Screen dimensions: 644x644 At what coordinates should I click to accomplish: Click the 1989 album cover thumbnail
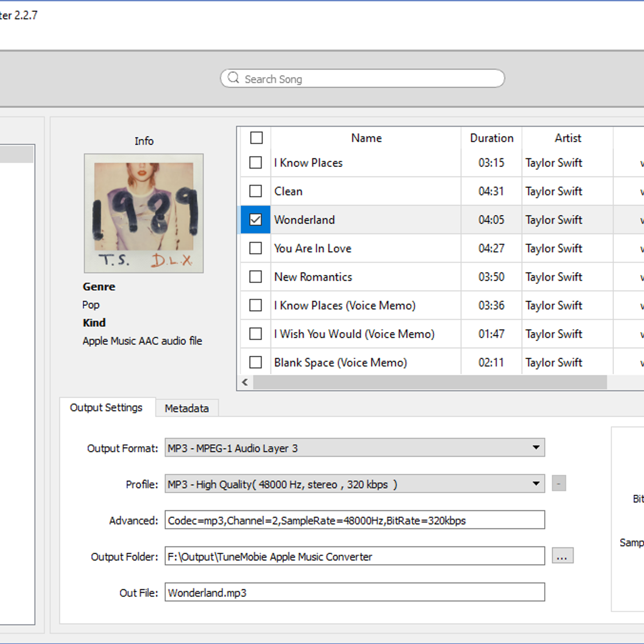pos(144,213)
